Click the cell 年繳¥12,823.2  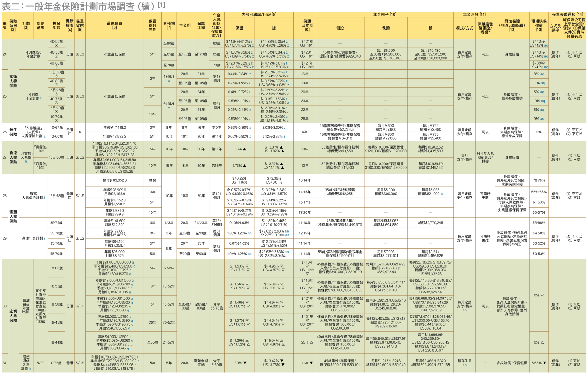tap(114, 136)
